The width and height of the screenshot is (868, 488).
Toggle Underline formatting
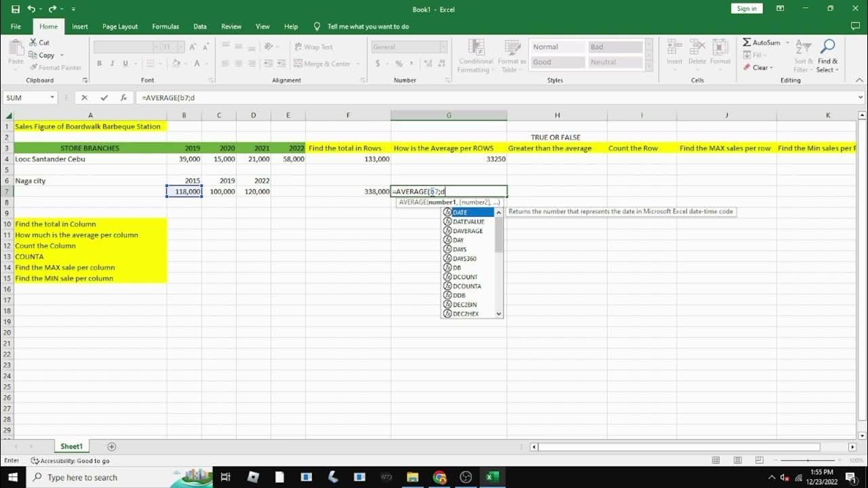point(125,63)
